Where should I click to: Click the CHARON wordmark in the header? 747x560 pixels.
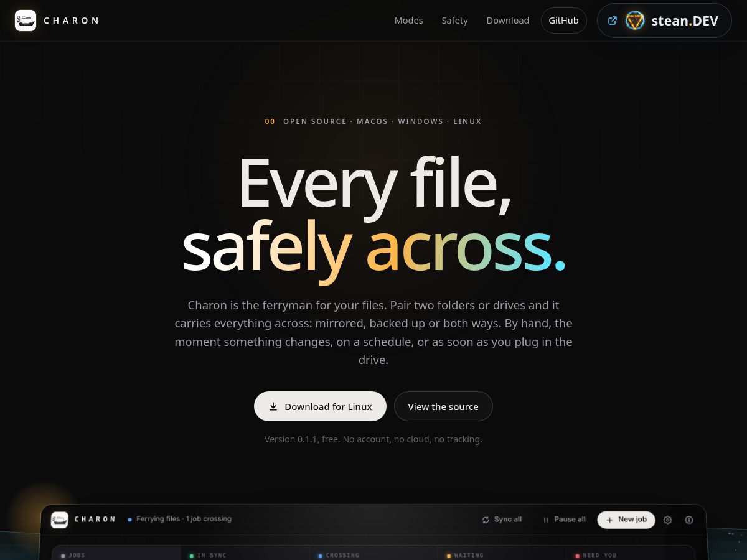tap(71, 21)
